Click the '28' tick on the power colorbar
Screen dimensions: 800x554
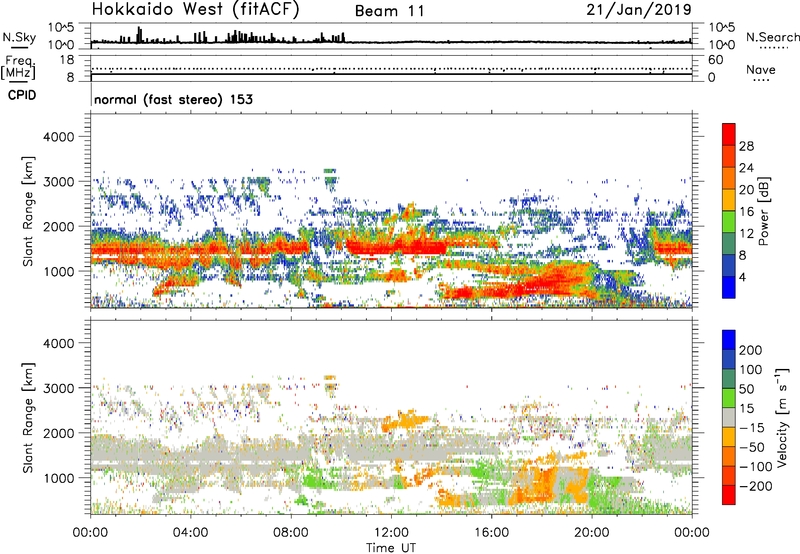[x=746, y=146]
